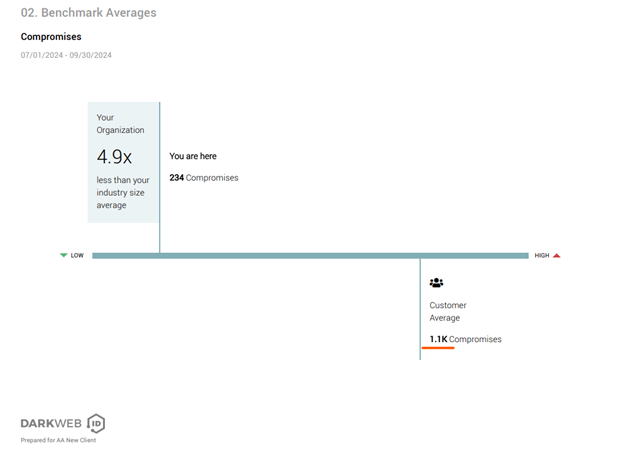Image resolution: width=624 pixels, height=450 pixels.
Task: Click the red HIGH triangle icon
Action: pyautogui.click(x=557, y=256)
